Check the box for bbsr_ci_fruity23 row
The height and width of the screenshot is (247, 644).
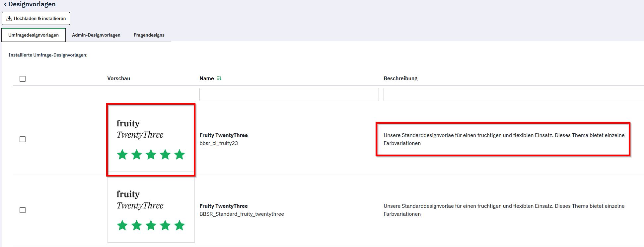point(23,139)
